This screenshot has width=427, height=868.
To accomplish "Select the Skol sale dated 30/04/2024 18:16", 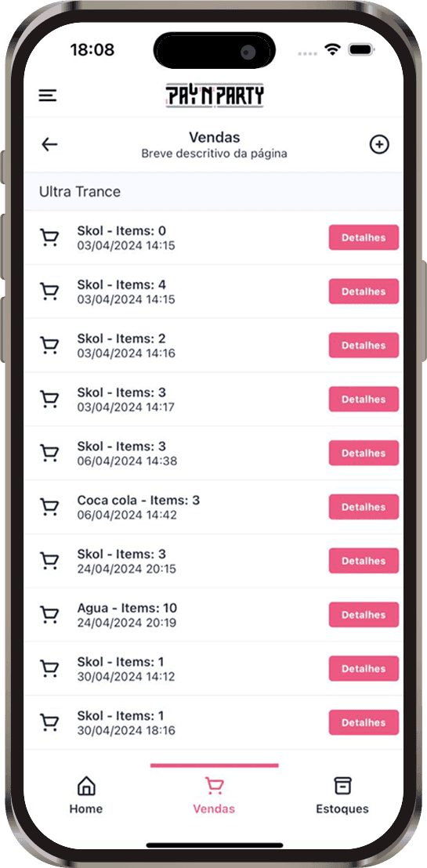I will (213, 722).
